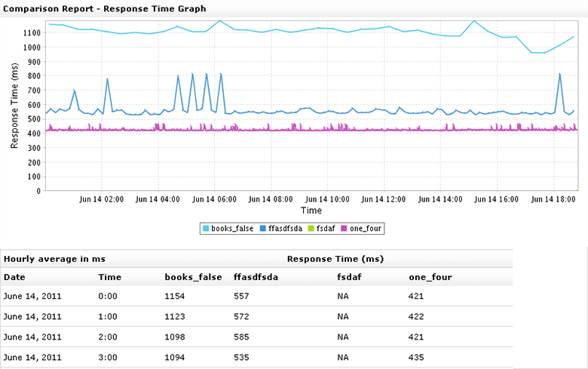This screenshot has width=588, height=369.
Task: Click the 585 ffasdfsda value
Action: click(242, 337)
